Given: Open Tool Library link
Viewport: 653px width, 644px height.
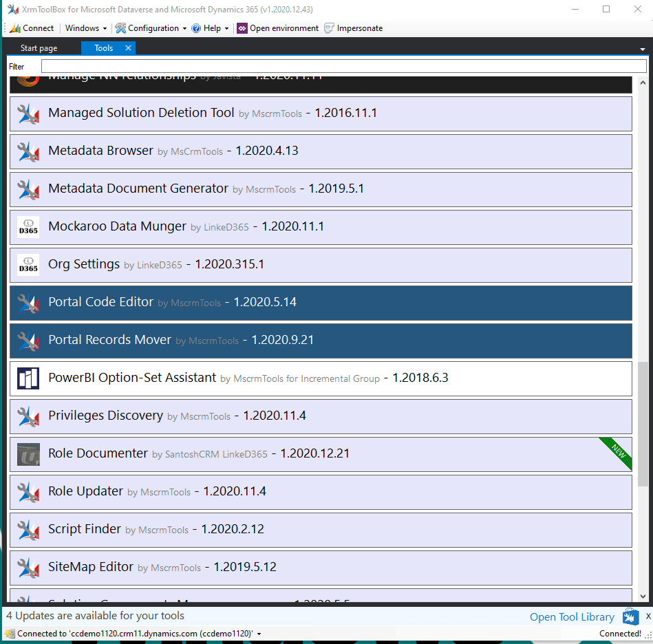Looking at the screenshot, I should (x=572, y=617).
